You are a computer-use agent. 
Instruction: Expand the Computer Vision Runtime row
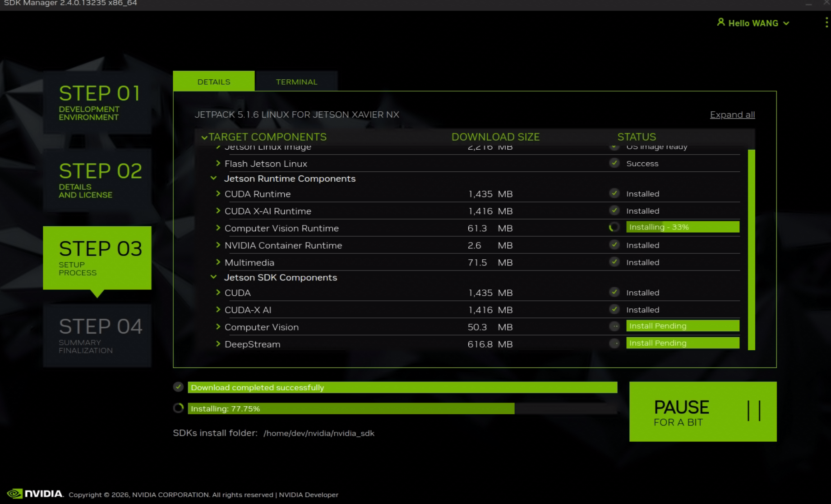point(218,228)
